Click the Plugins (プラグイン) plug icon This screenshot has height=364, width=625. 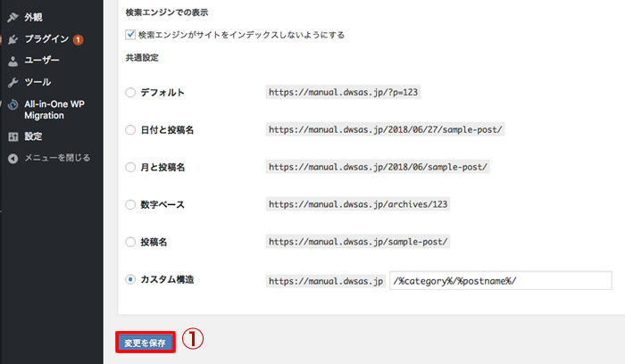point(12,39)
